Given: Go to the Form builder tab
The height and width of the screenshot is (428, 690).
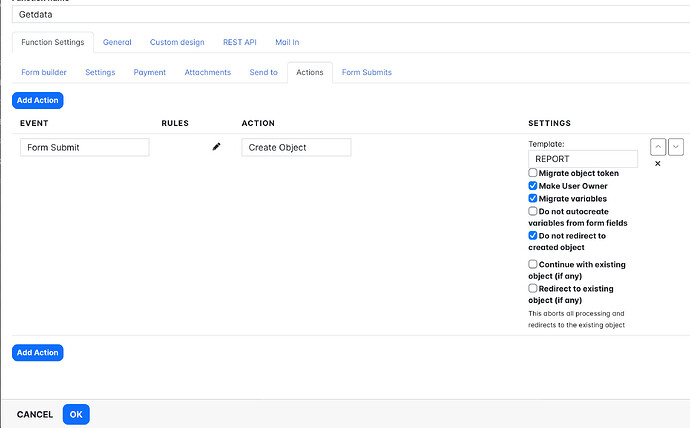Looking at the screenshot, I should click(x=44, y=72).
